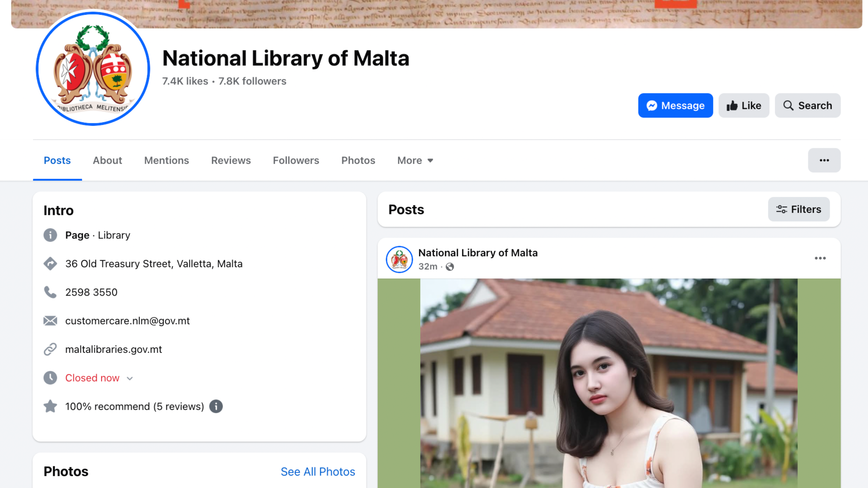Viewport: 868px width, 488px height.
Task: Click the Messenger icon in Message button
Action: [x=652, y=106]
